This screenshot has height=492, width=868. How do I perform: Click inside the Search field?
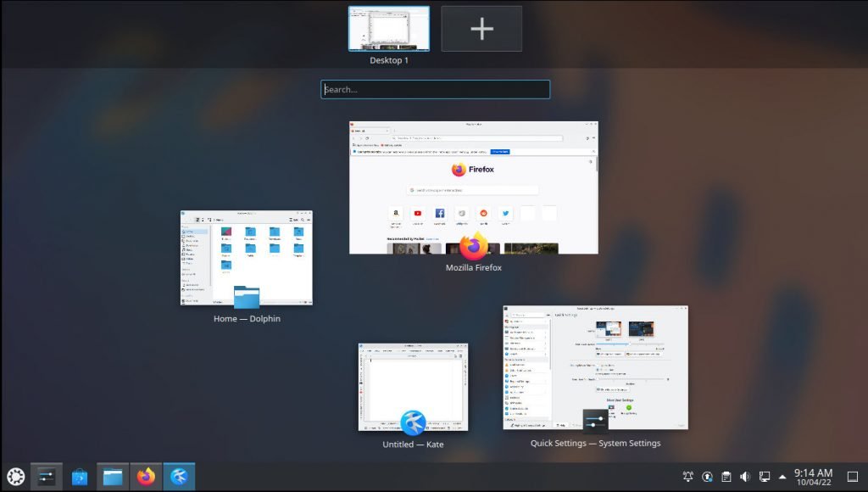coord(435,89)
